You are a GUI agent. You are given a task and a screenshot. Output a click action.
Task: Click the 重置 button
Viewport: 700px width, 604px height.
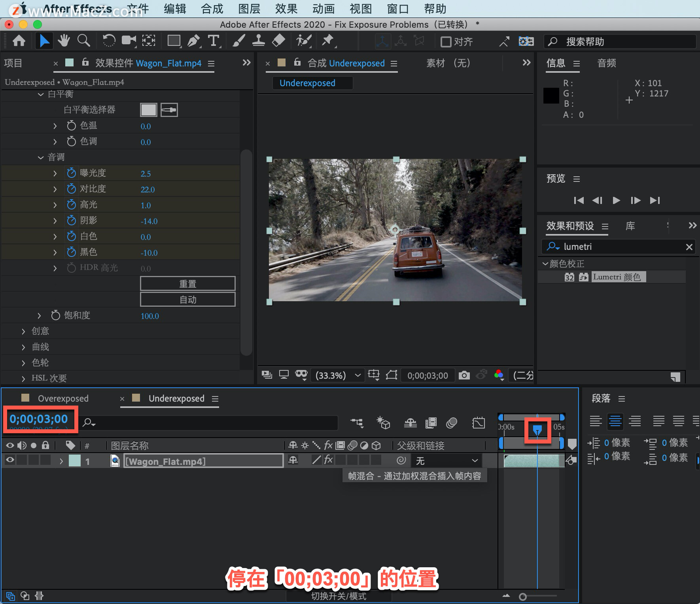[188, 283]
